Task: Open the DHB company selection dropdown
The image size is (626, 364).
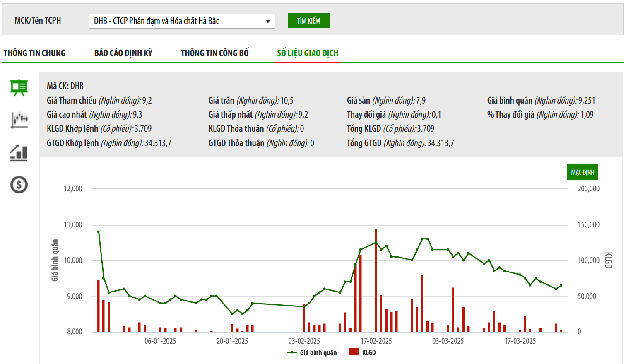Action: click(178, 21)
